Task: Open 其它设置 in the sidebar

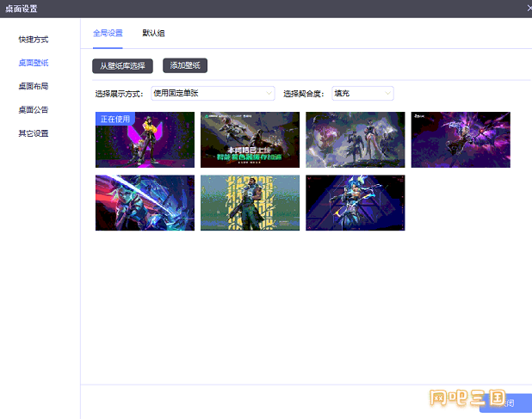Action: 34,133
